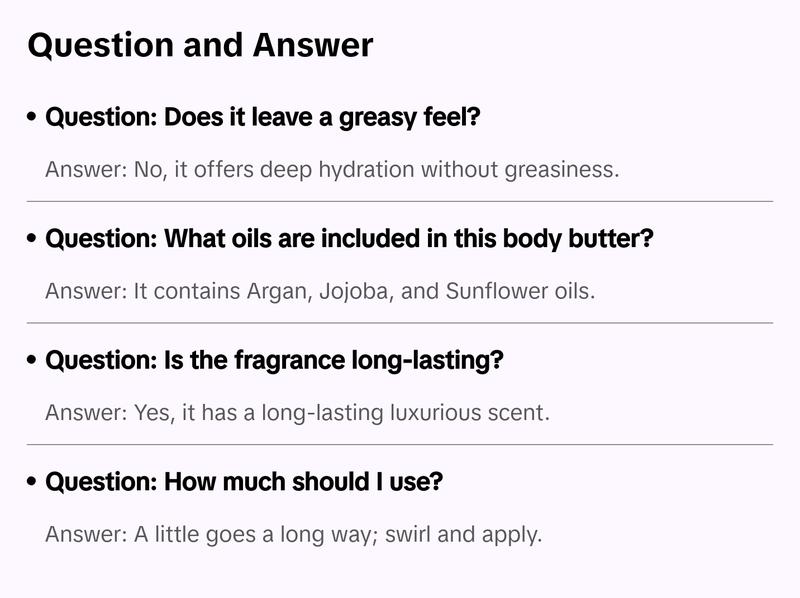Click the answer about long-lasting luxurious scent

(298, 412)
